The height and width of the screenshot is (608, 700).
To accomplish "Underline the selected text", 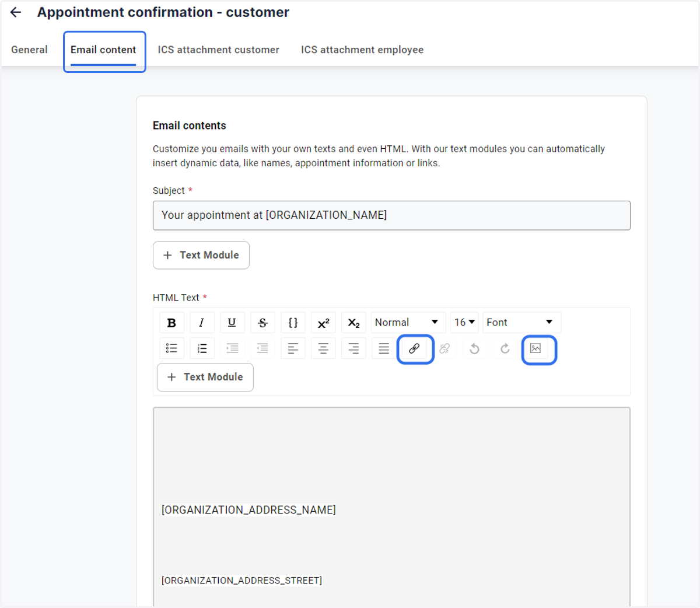I will (x=232, y=323).
